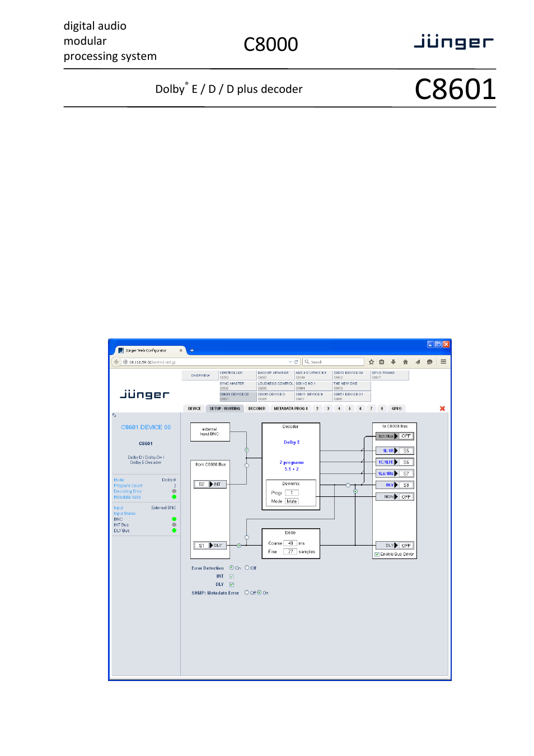The height and width of the screenshot is (756, 534).
Task: Toggle the INT error detection checkbox
Action: coord(232,576)
